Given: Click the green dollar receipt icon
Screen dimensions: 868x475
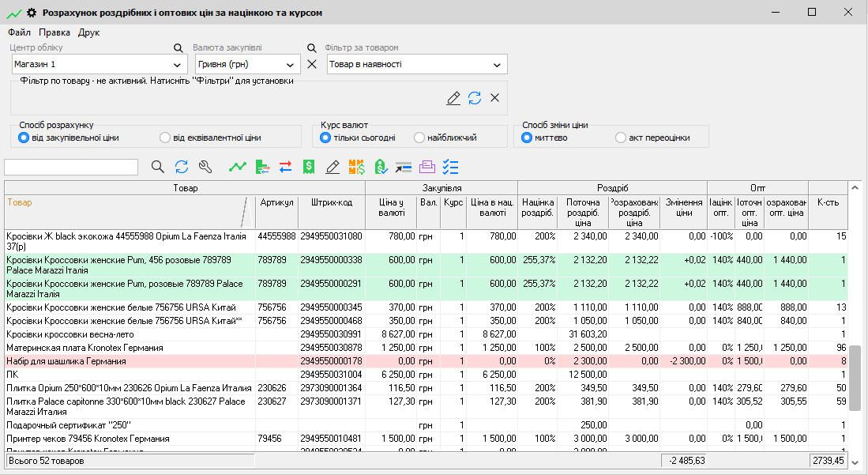Looking at the screenshot, I should point(309,167).
